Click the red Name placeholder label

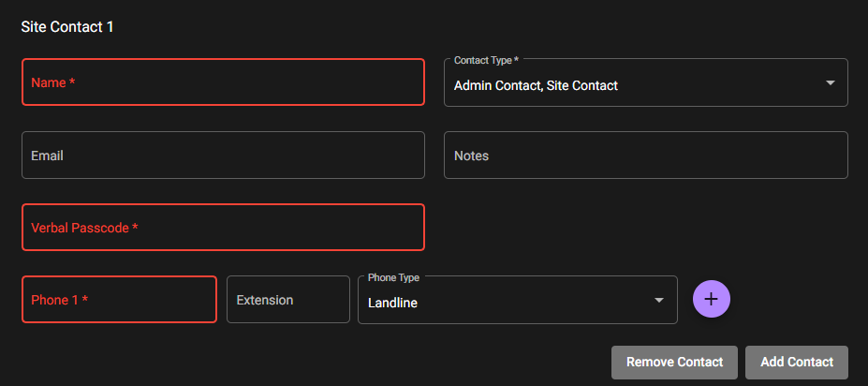[x=52, y=82]
